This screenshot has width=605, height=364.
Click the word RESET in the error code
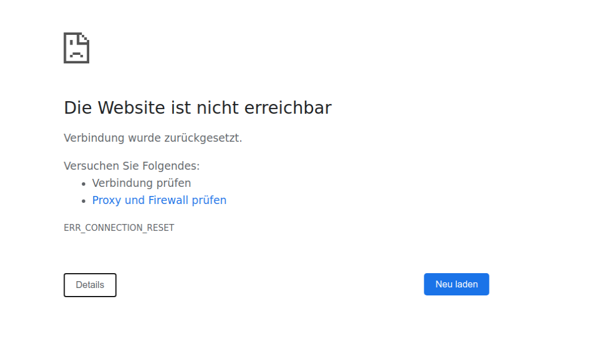pyautogui.click(x=161, y=228)
